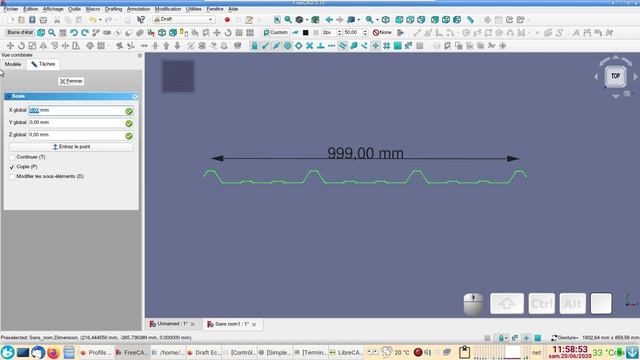Click the None autogroup button

point(382,32)
